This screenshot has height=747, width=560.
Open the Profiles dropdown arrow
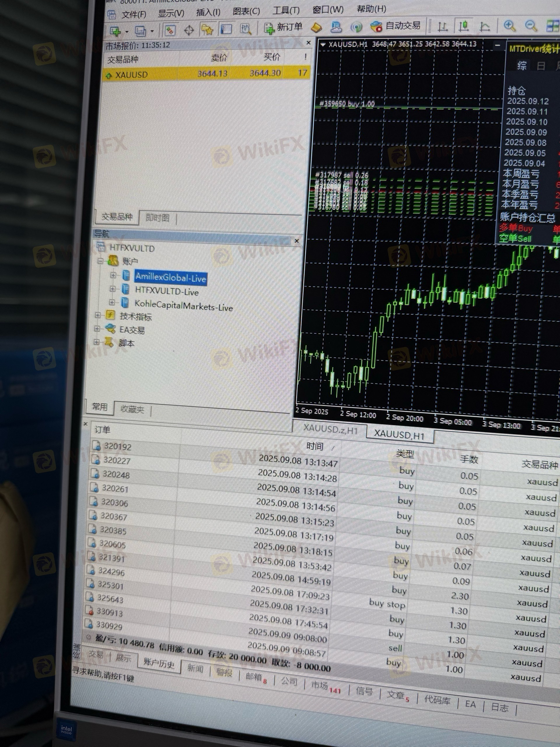(x=152, y=32)
